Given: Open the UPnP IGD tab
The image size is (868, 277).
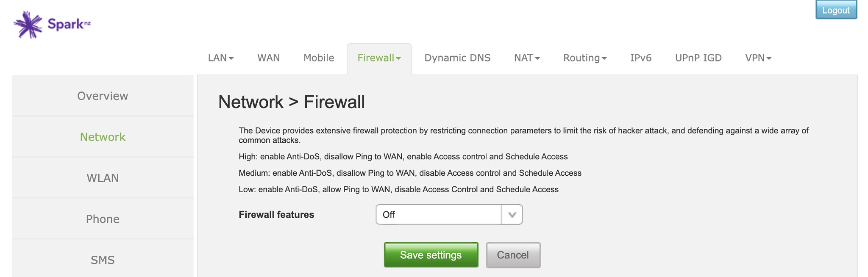Looking at the screenshot, I should (698, 58).
